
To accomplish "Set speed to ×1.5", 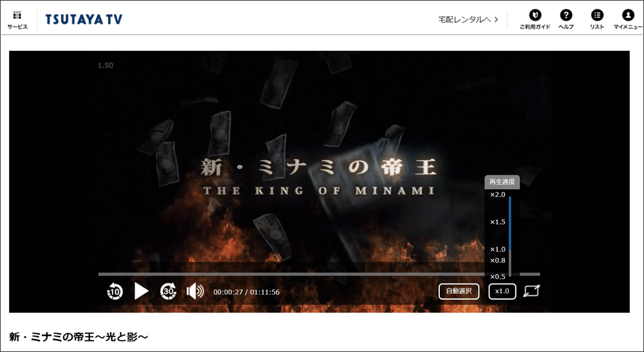I will tap(497, 222).
